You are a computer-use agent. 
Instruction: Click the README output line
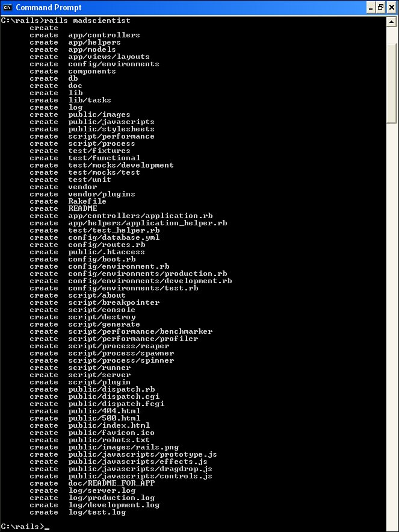pos(63,208)
